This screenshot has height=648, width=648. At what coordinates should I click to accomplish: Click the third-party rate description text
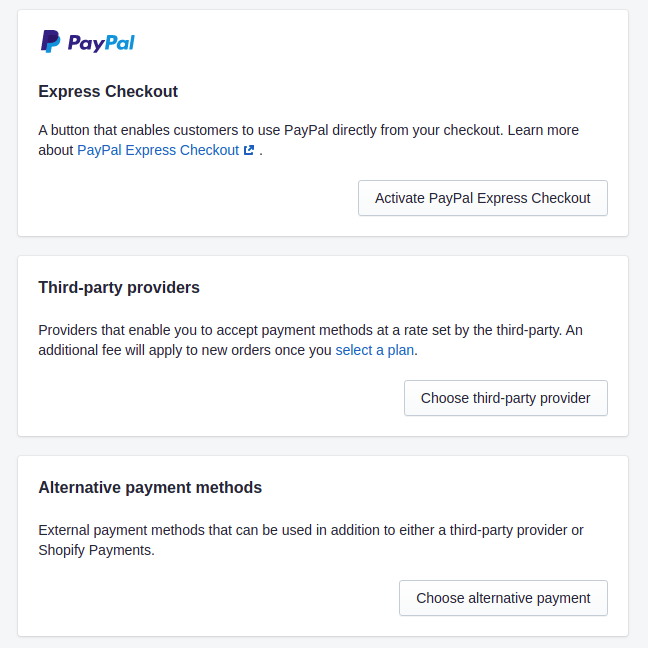click(x=310, y=340)
